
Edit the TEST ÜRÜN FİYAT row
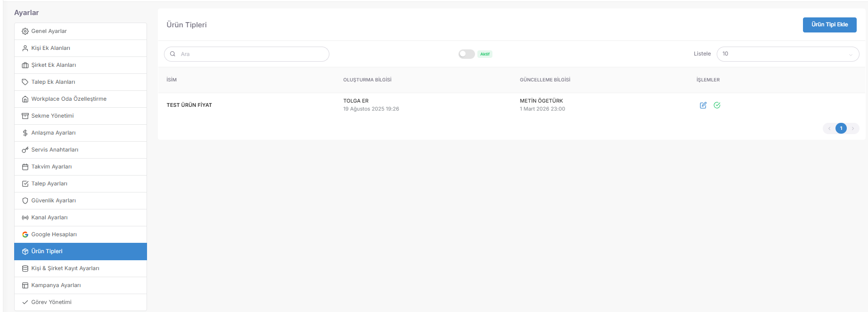pos(703,105)
